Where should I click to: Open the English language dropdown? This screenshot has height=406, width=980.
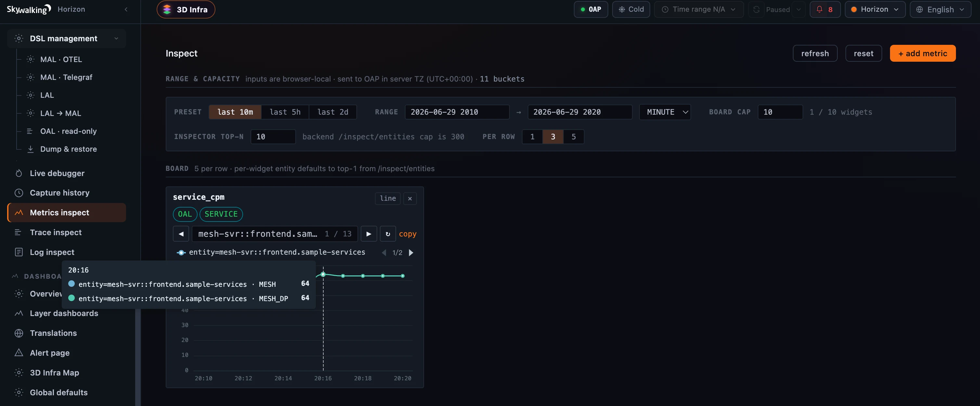[x=940, y=9]
